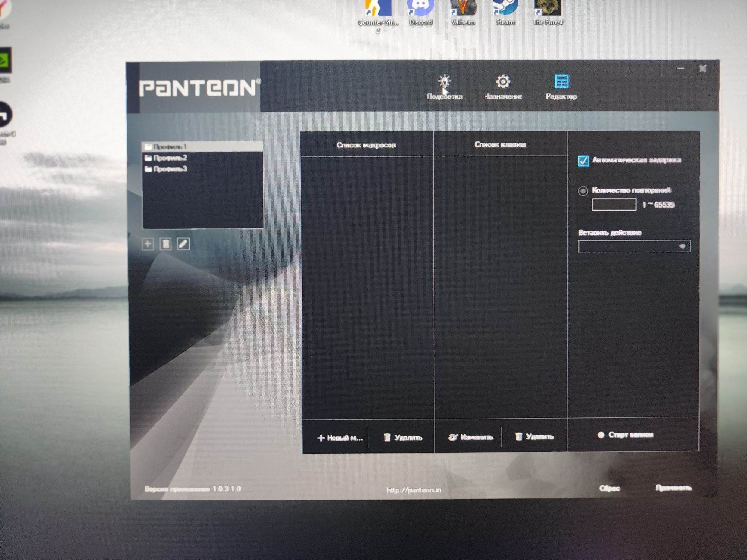
Task: Click Изменить under the key list
Action: click(x=471, y=437)
